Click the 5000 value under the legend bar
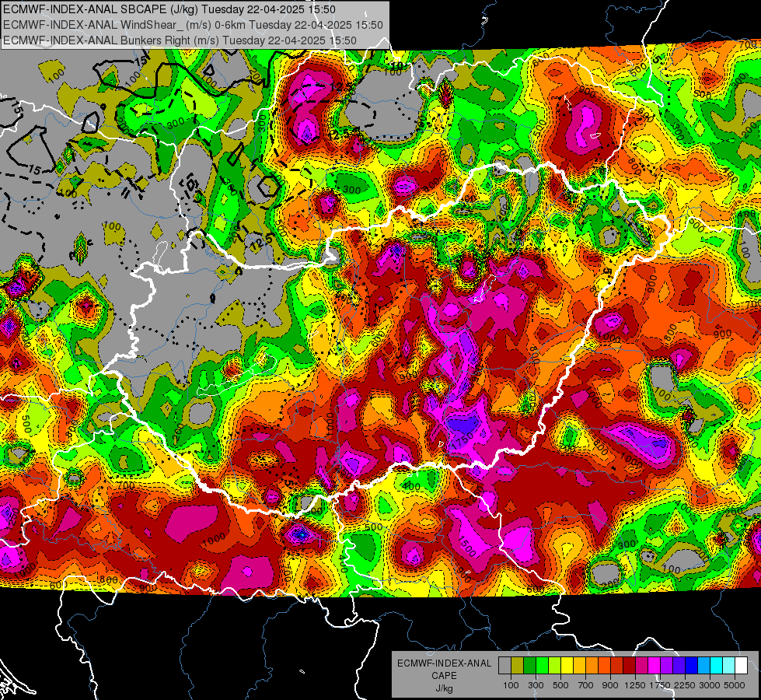The image size is (761, 700). (x=735, y=685)
